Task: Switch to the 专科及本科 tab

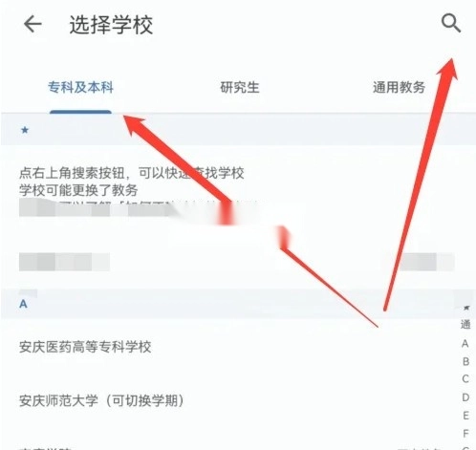Action: (80, 87)
